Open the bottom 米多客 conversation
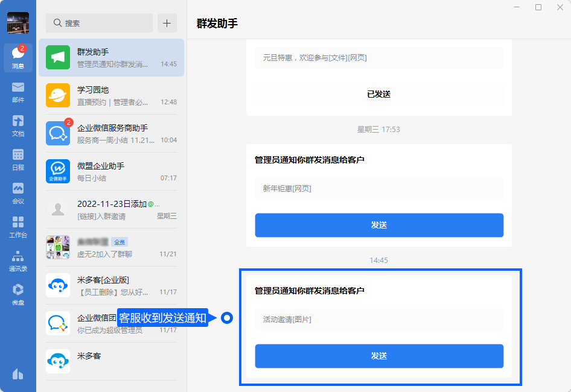 [x=112, y=361]
